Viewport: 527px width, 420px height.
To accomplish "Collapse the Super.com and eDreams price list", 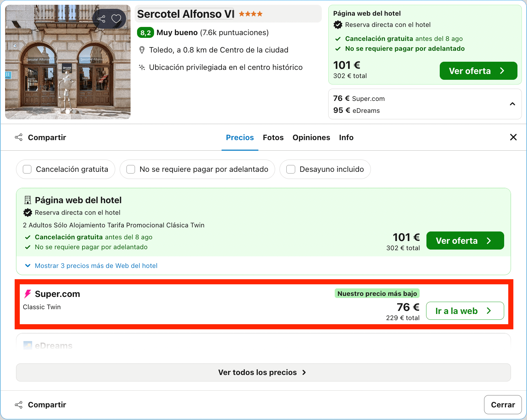I will [512, 104].
